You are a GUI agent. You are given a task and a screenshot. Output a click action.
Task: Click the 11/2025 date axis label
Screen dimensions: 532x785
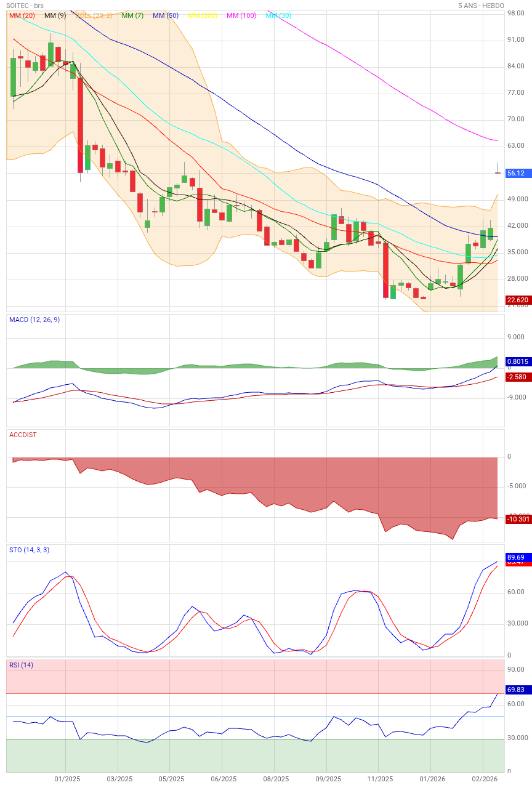click(380, 779)
